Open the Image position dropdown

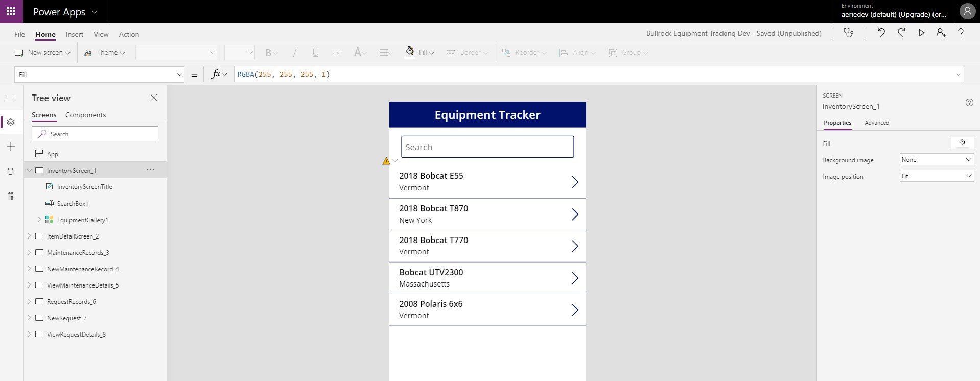[936, 176]
